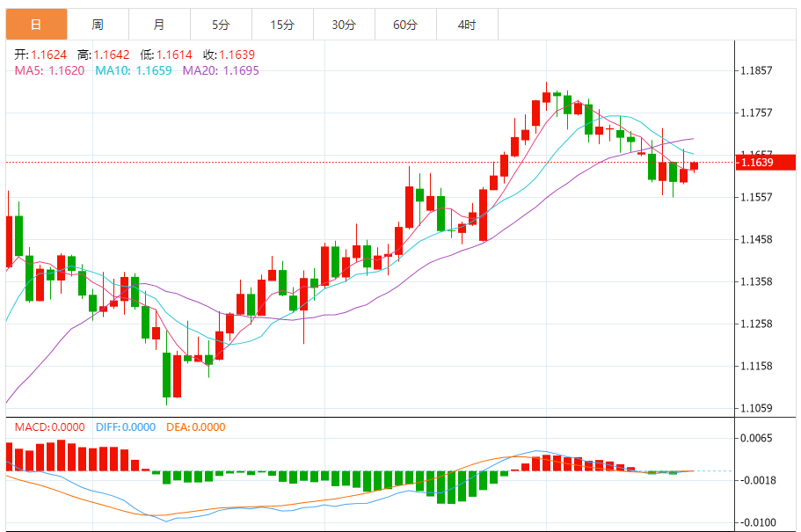Click the 1.1757 price axis label

756,113
